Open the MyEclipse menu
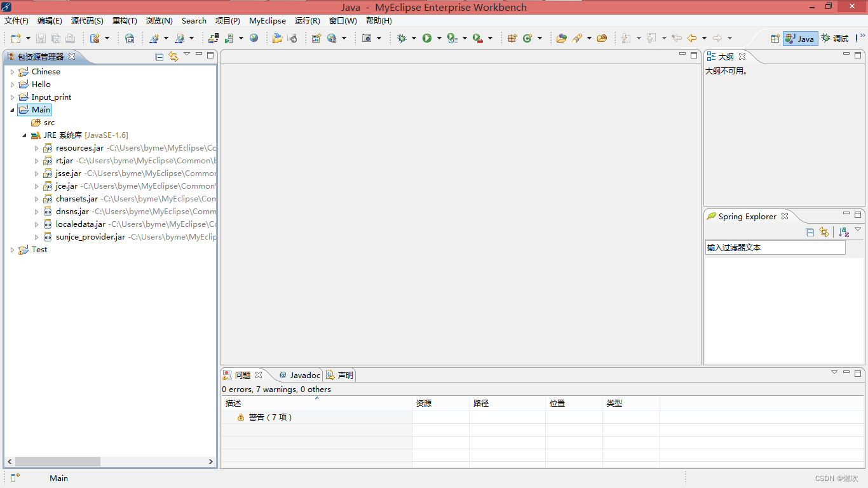Screen dimensions: 868x488 point(268,21)
